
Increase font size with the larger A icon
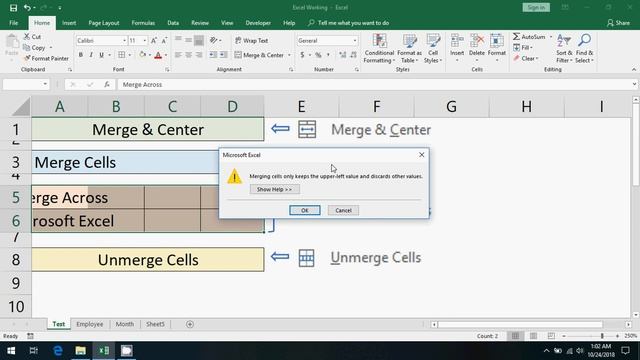point(154,41)
